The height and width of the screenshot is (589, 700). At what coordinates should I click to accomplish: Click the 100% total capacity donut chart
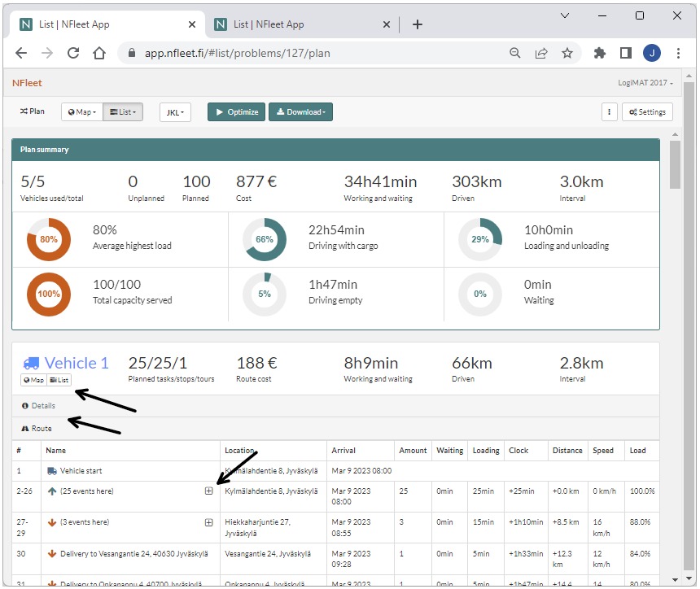49,294
